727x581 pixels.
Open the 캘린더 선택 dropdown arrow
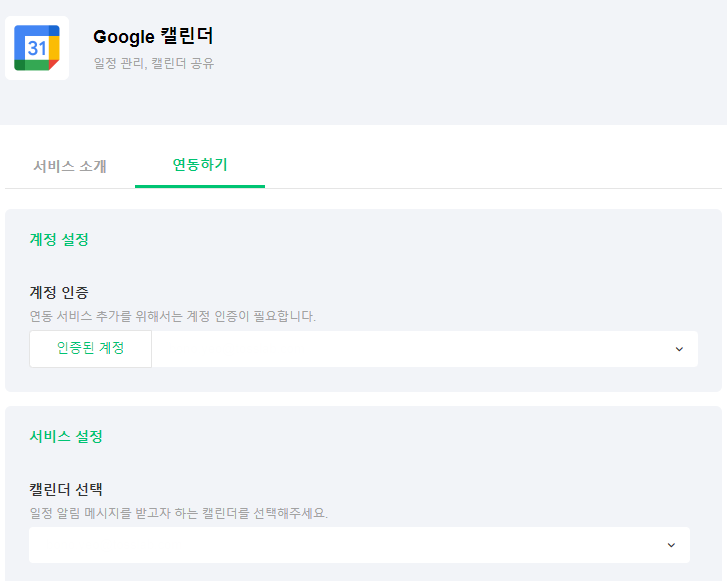click(671, 545)
